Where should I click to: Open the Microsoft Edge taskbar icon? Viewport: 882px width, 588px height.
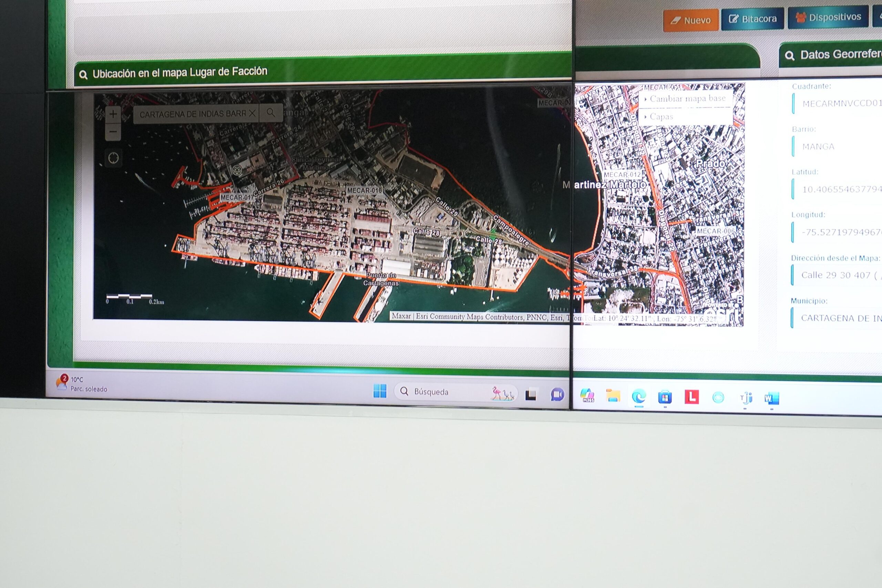(639, 397)
